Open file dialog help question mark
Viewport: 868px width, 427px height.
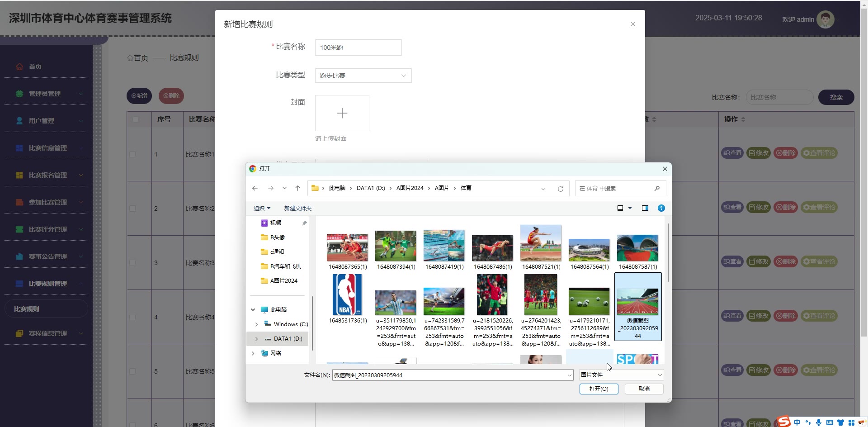pyautogui.click(x=661, y=208)
